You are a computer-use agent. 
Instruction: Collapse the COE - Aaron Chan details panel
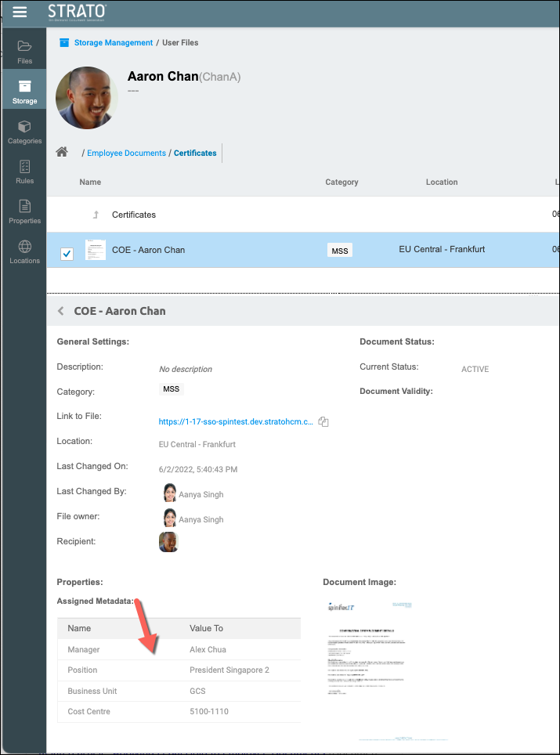pyautogui.click(x=61, y=311)
